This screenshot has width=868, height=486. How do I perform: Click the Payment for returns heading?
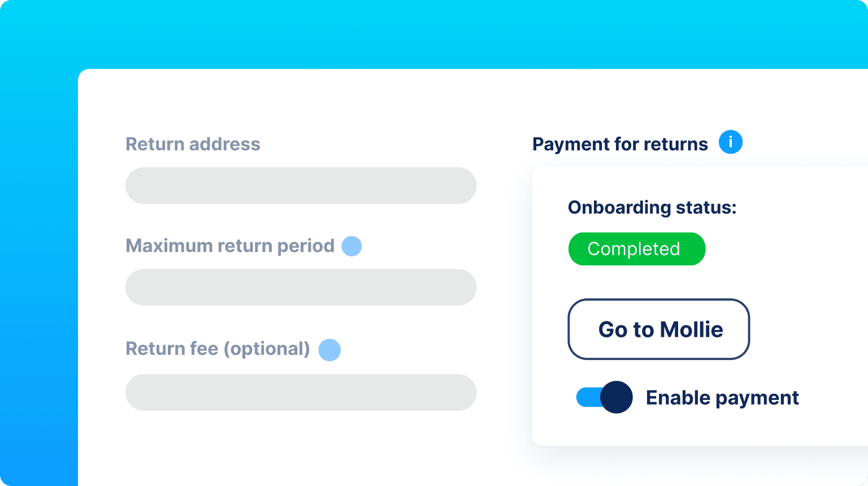620,145
